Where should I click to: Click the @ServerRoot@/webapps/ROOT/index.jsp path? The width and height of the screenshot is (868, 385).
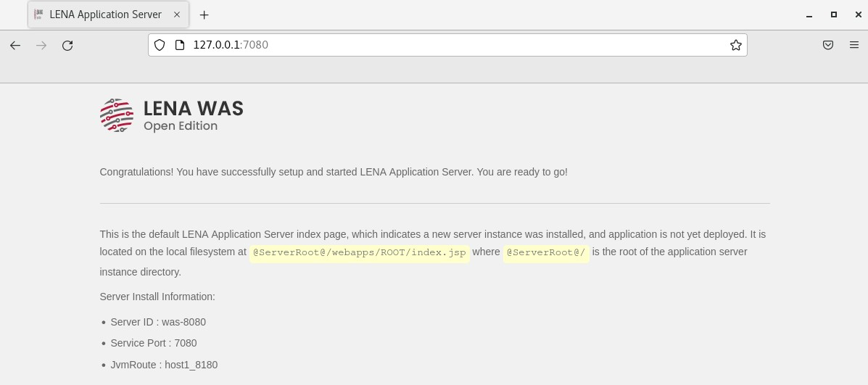pyautogui.click(x=359, y=253)
